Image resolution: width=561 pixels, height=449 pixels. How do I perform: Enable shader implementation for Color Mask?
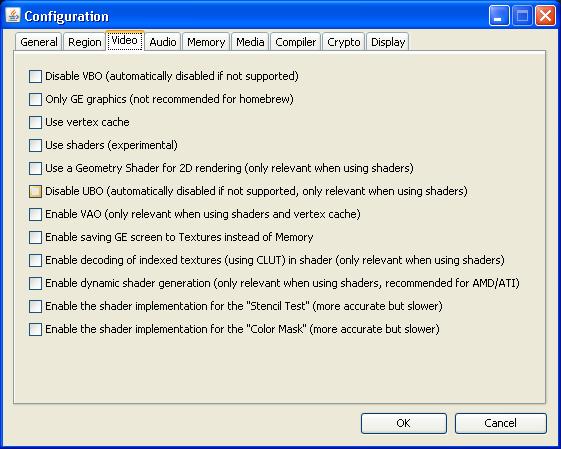35,329
